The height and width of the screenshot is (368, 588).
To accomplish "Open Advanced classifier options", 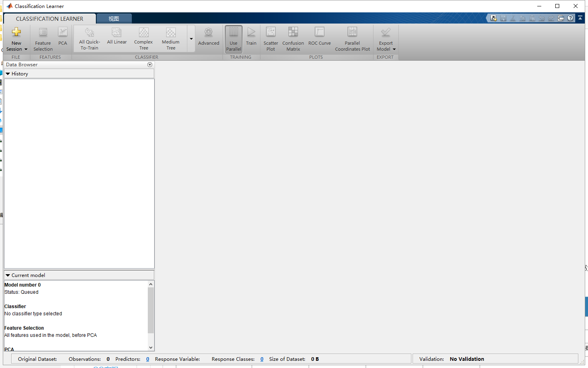I will pos(209,37).
